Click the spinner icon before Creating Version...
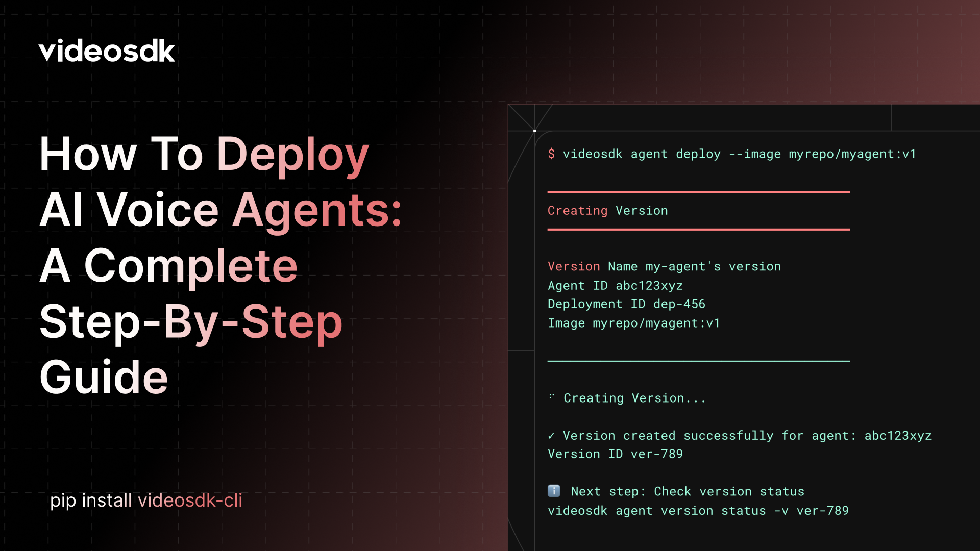This screenshot has width=980, height=551. pyautogui.click(x=551, y=397)
